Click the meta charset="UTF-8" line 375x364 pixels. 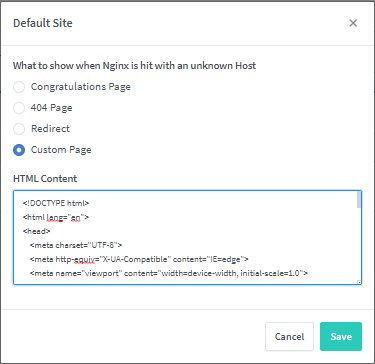(76, 245)
